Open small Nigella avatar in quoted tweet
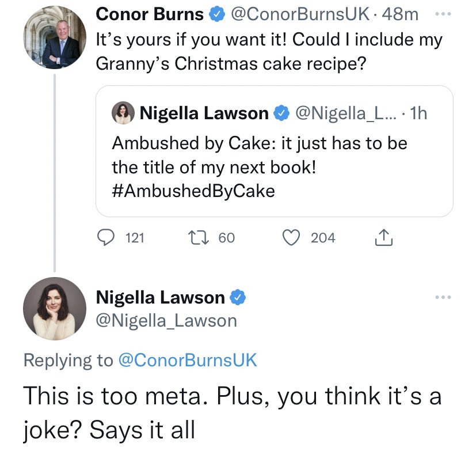This screenshot has width=476, height=451. tap(123, 113)
